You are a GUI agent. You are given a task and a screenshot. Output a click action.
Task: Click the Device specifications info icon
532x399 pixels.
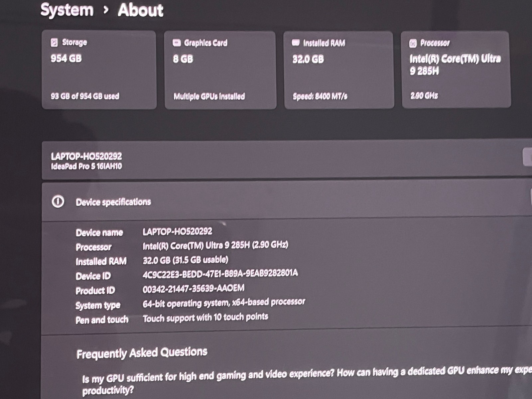(x=58, y=201)
